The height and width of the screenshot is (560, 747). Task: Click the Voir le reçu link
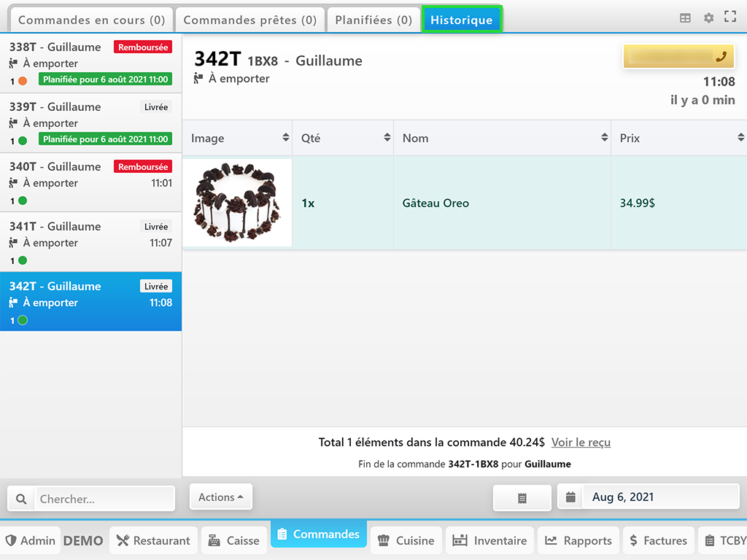(581, 443)
